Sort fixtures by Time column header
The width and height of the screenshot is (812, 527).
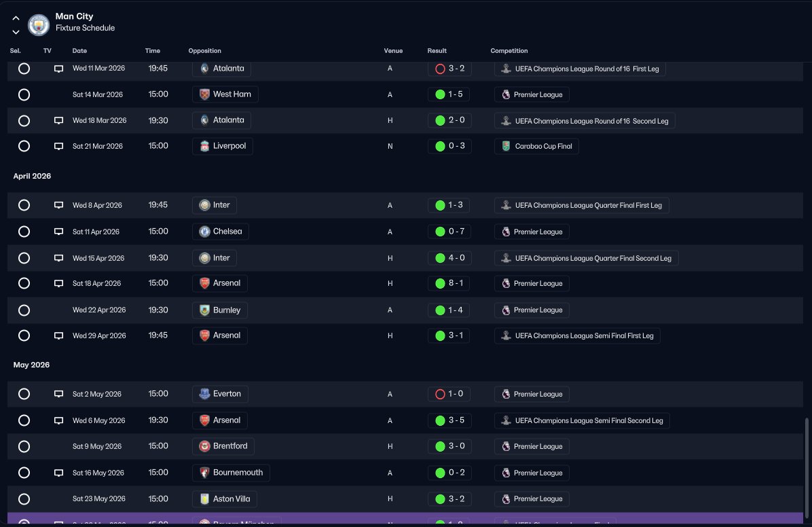pos(153,51)
